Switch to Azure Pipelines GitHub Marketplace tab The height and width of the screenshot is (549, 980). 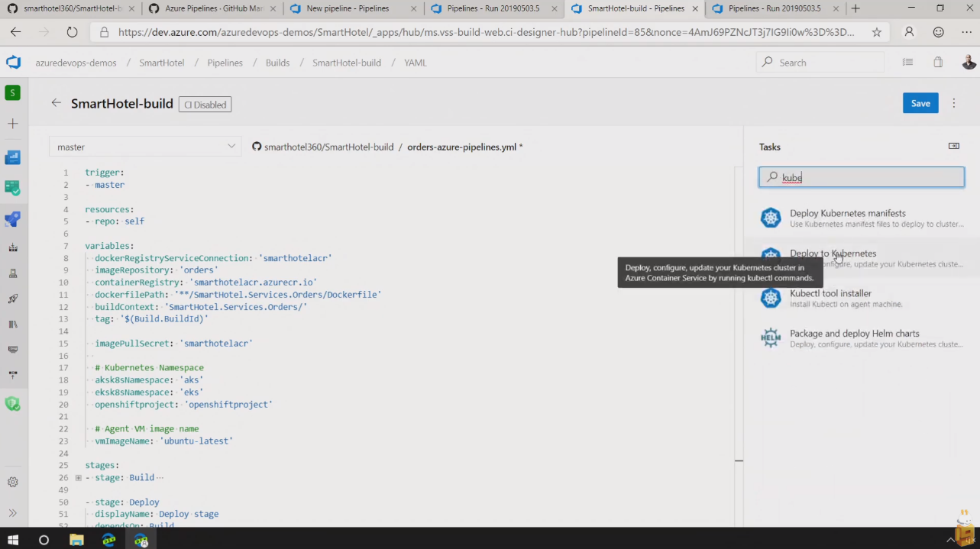(205, 8)
